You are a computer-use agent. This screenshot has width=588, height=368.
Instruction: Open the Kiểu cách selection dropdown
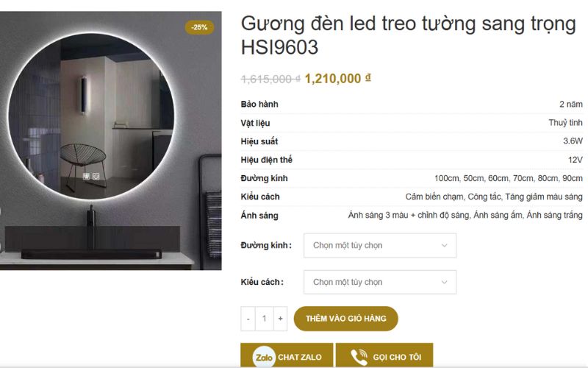[380, 282]
